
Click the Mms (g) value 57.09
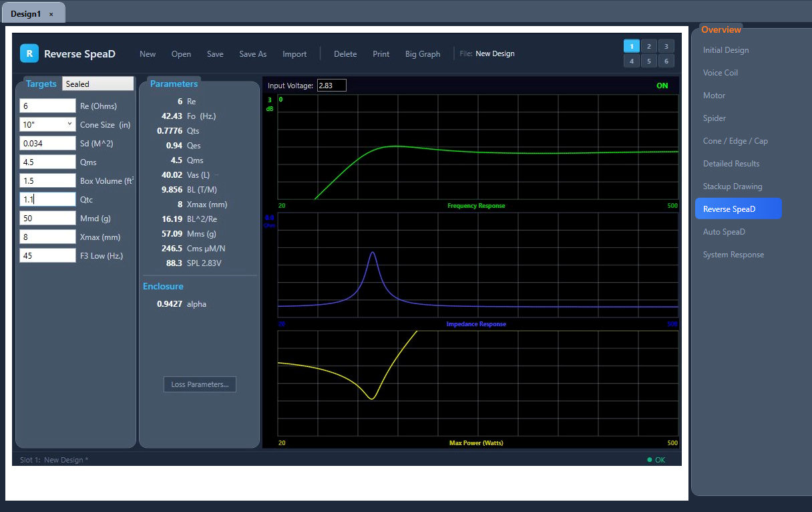[x=172, y=234]
